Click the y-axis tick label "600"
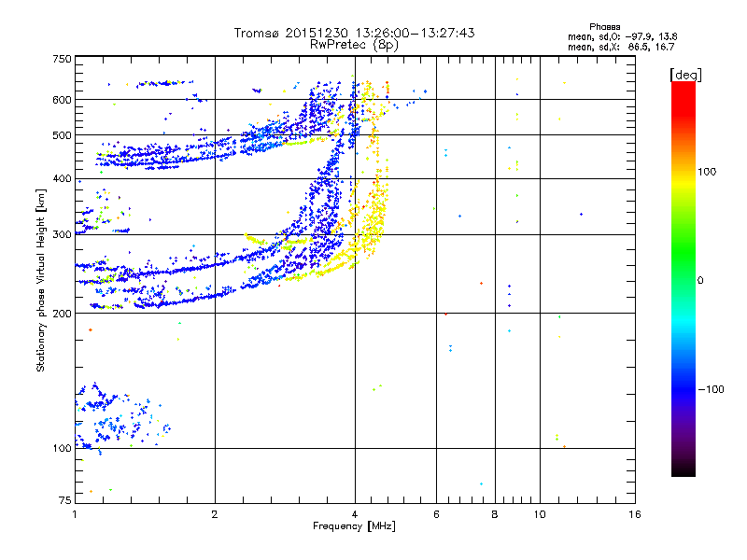This screenshot has height=560, width=747. coord(62,100)
